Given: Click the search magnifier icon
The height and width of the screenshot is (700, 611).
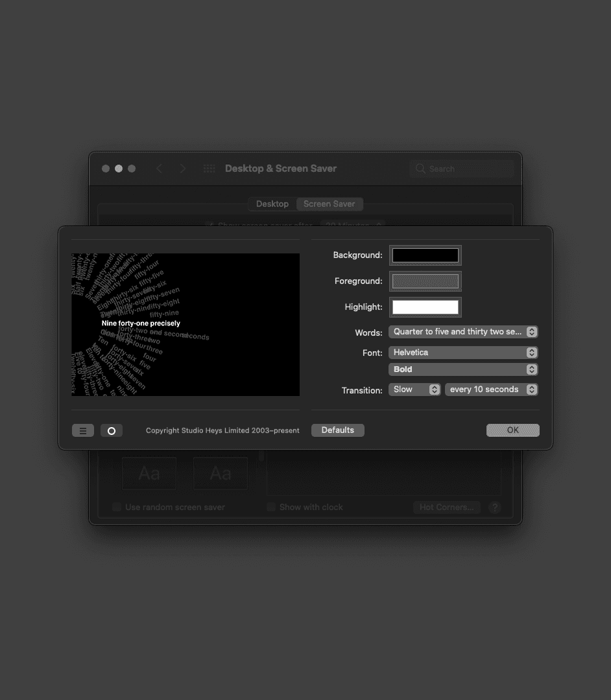Looking at the screenshot, I should [420, 169].
